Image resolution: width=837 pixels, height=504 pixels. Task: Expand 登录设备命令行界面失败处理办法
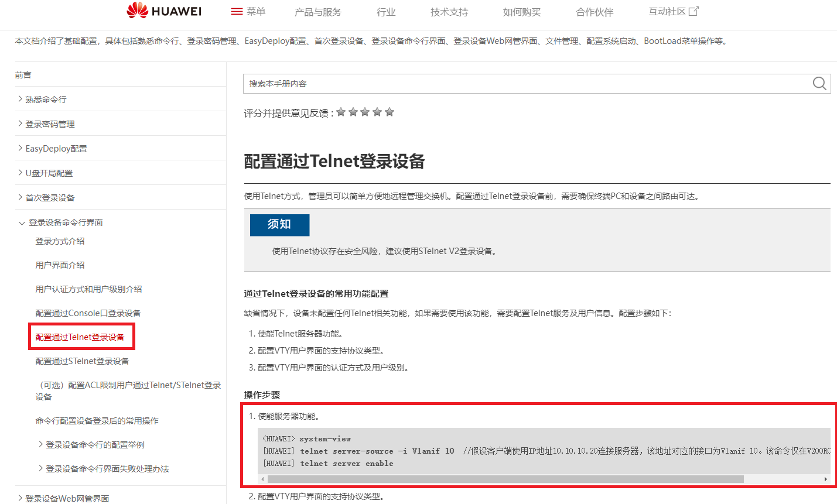coord(103,469)
